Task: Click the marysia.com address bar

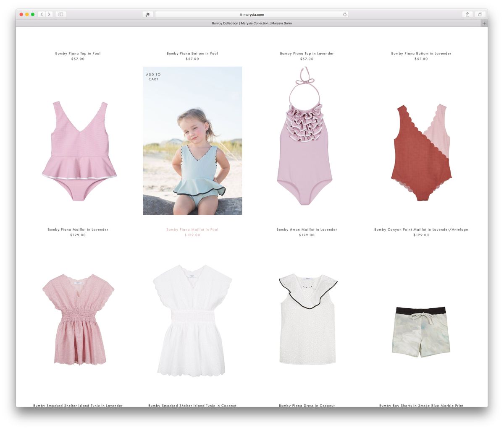Action: coord(252,14)
